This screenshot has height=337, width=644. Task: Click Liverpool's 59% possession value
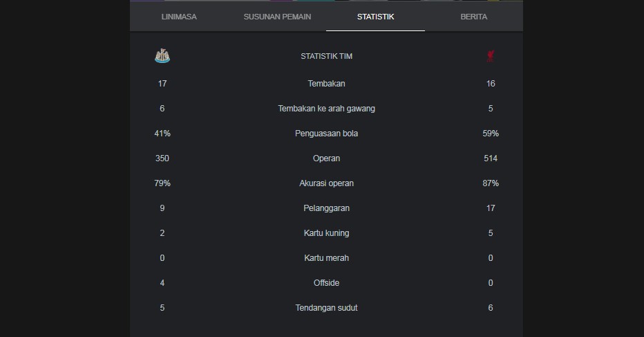491,134
